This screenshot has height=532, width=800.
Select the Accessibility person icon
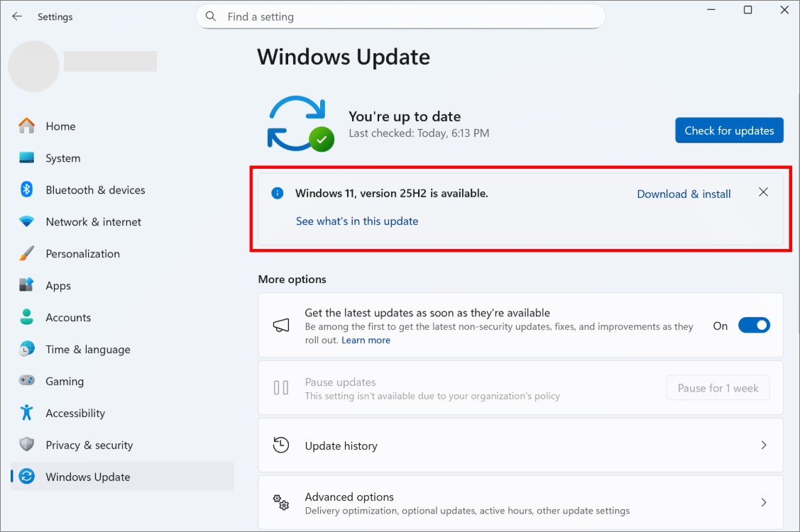(x=26, y=413)
